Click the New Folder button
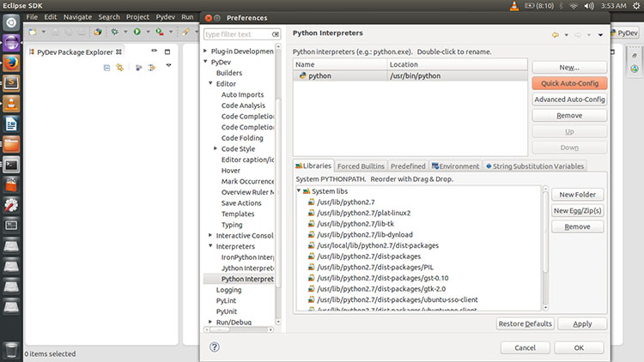Screen dimensions: 644x362 578,195
